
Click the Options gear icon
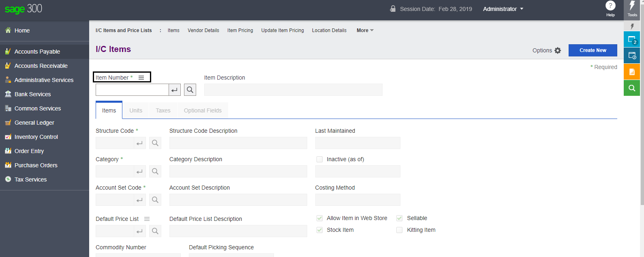pos(558,50)
